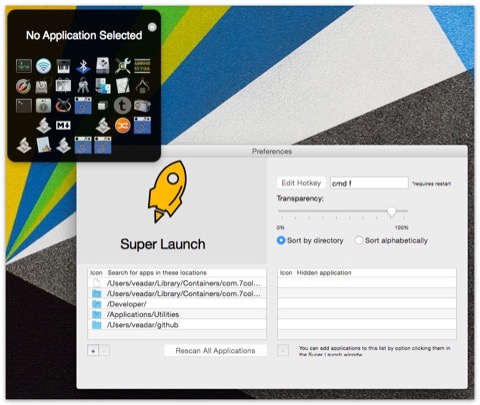Open the Migration Assistant icon
The image size is (480, 405).
(x=103, y=86)
